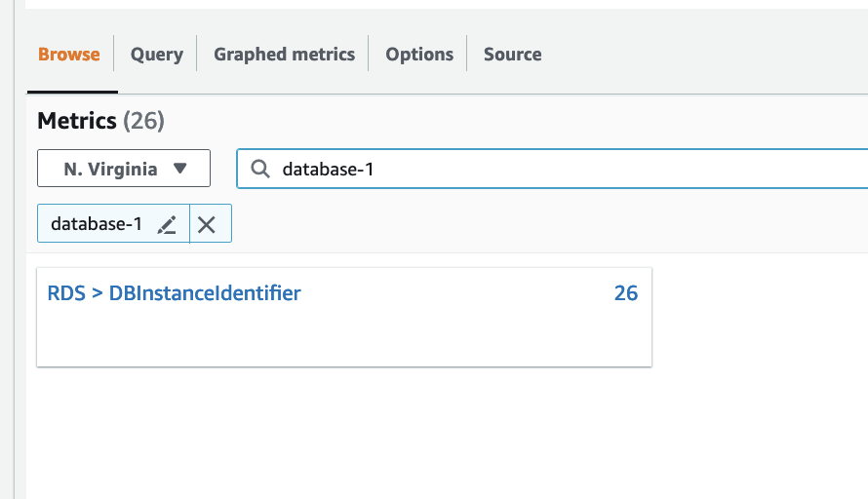Click the N. Virginia dropdown arrow

(179, 169)
